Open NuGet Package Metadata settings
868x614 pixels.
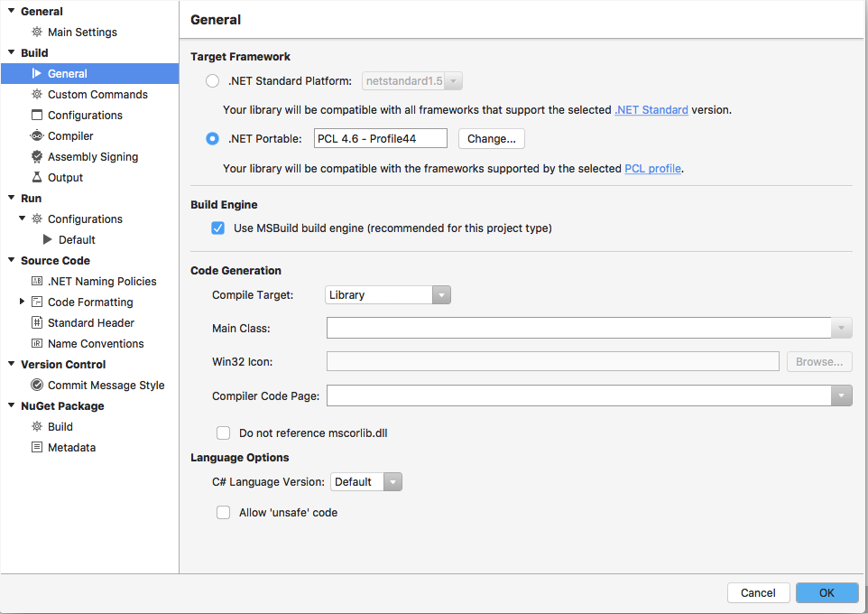pyautogui.click(x=71, y=447)
